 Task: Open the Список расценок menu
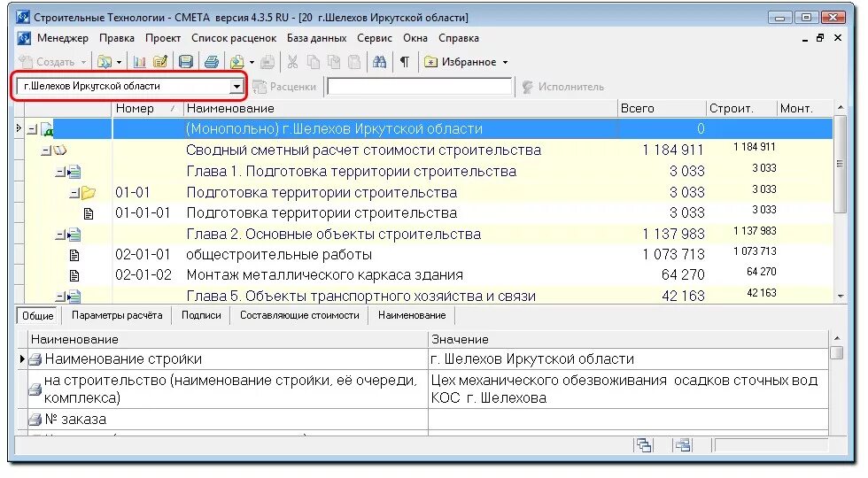[x=234, y=38]
